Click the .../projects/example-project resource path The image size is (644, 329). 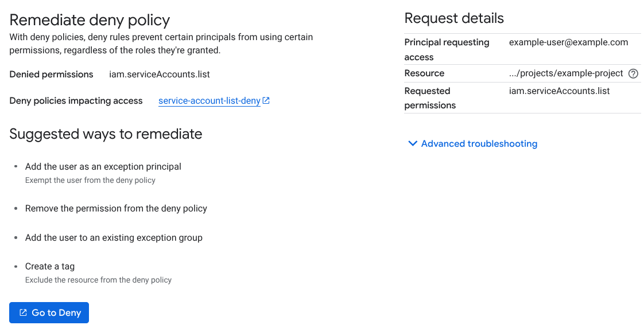pyautogui.click(x=566, y=73)
